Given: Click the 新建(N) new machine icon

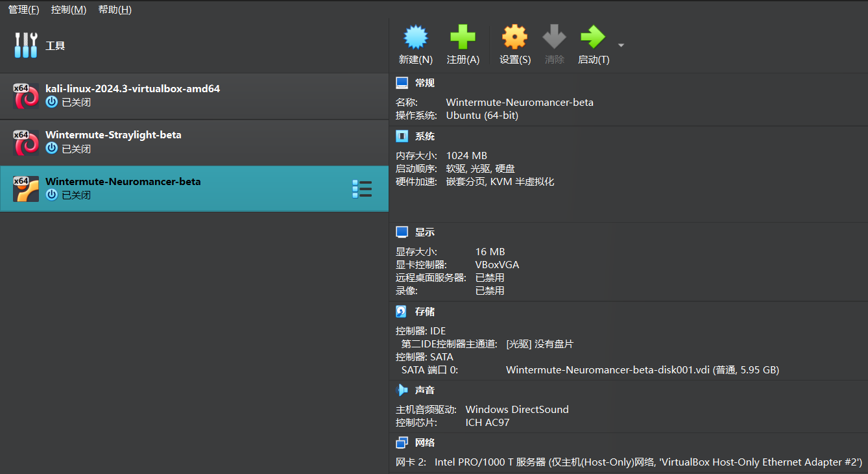Looking at the screenshot, I should 416,38.
